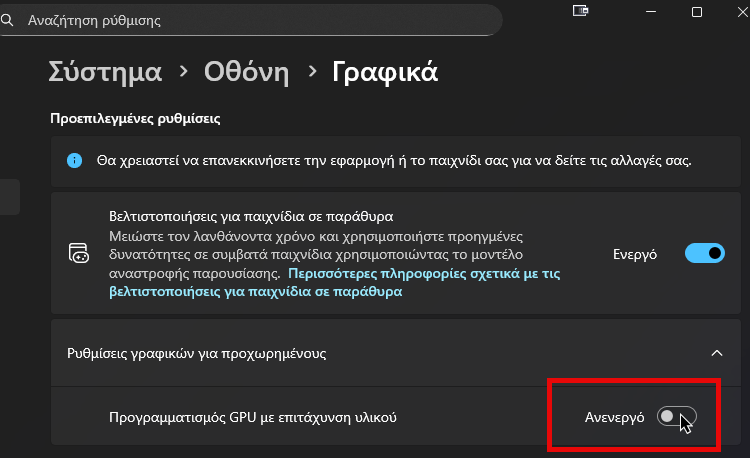The height and width of the screenshot is (458, 750).
Task: Click the chevron between Σύστημα and Οθόνη
Action: point(183,72)
